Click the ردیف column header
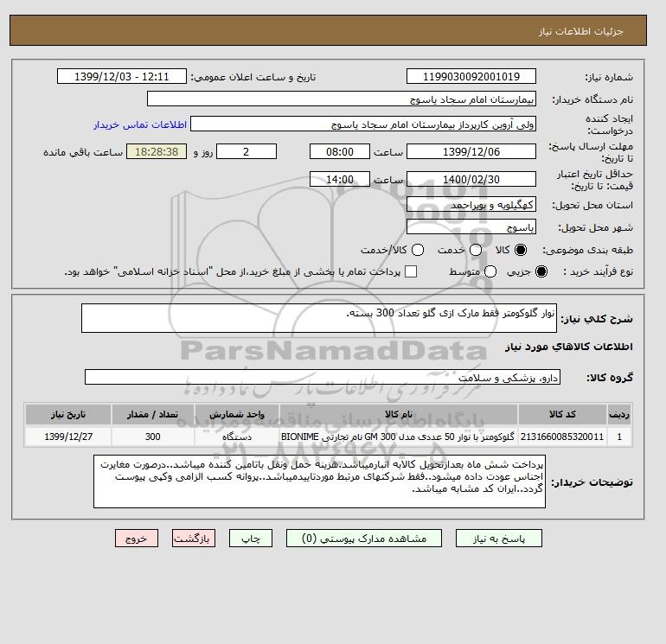Screen dimensions: 666x644 tap(618, 414)
